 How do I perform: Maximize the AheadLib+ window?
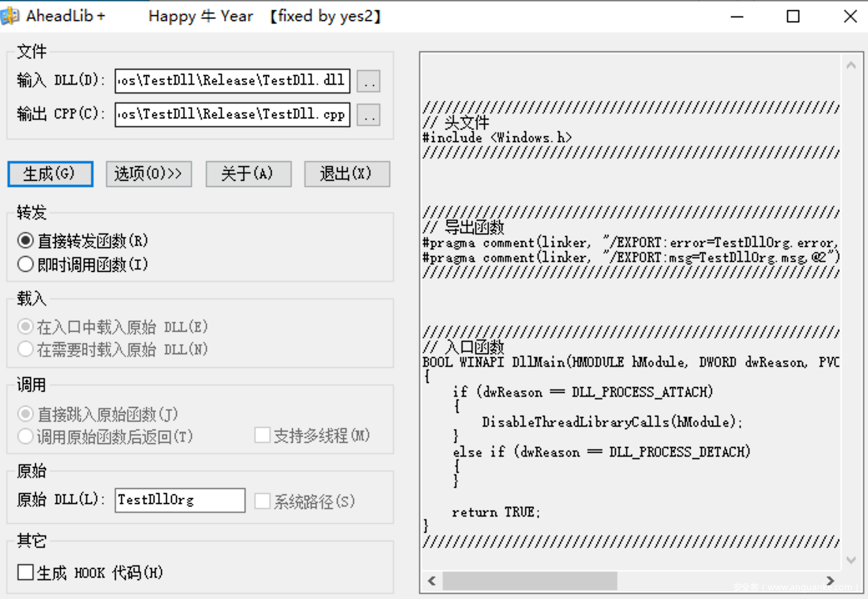793,16
